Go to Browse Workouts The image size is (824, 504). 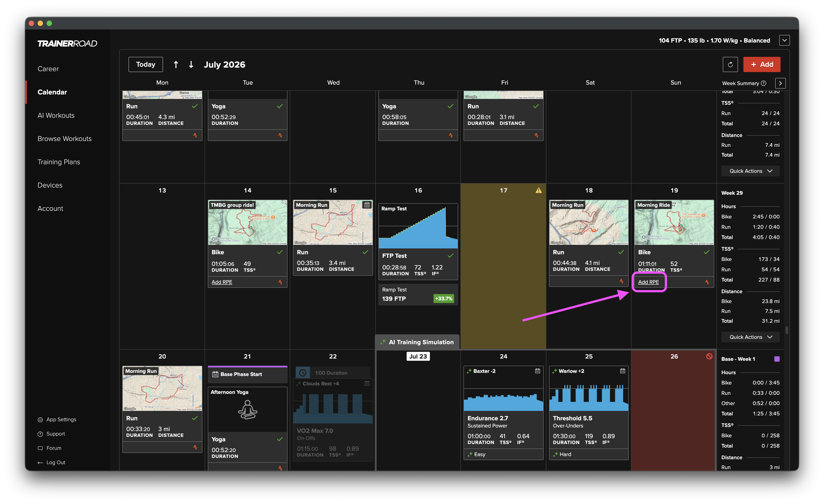(x=64, y=139)
